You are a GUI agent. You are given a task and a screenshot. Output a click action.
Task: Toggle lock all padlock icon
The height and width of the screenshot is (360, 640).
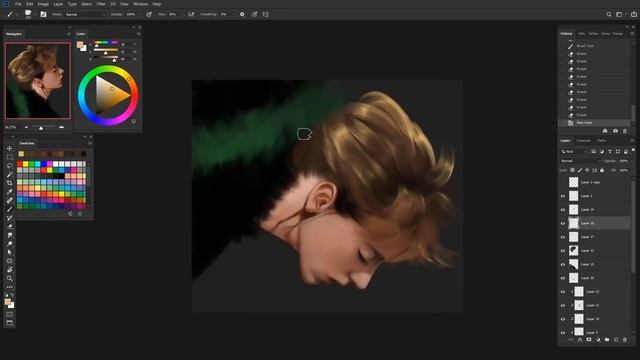602,170
